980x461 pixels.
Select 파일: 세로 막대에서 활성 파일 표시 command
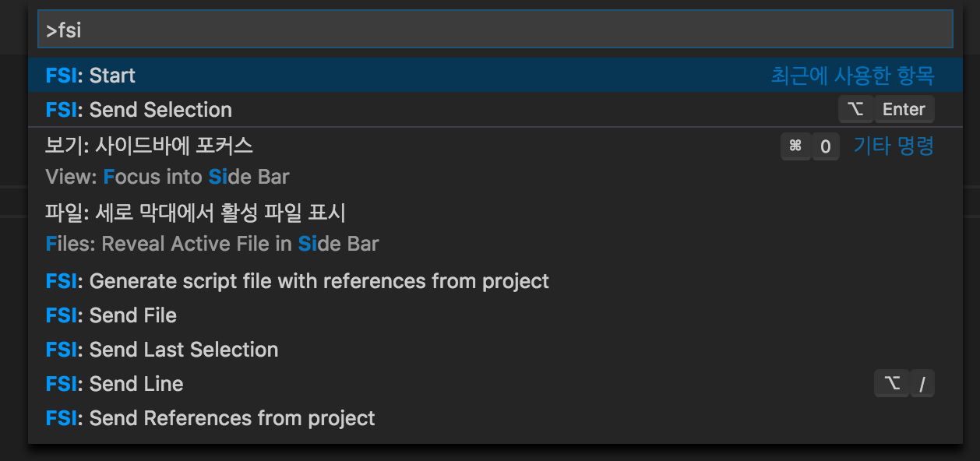(x=495, y=227)
